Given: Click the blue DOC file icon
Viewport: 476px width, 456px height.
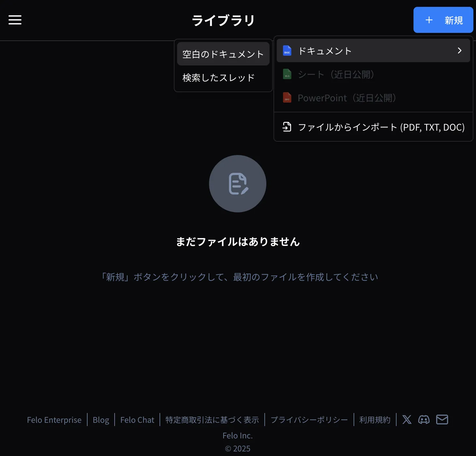Looking at the screenshot, I should 287,51.
